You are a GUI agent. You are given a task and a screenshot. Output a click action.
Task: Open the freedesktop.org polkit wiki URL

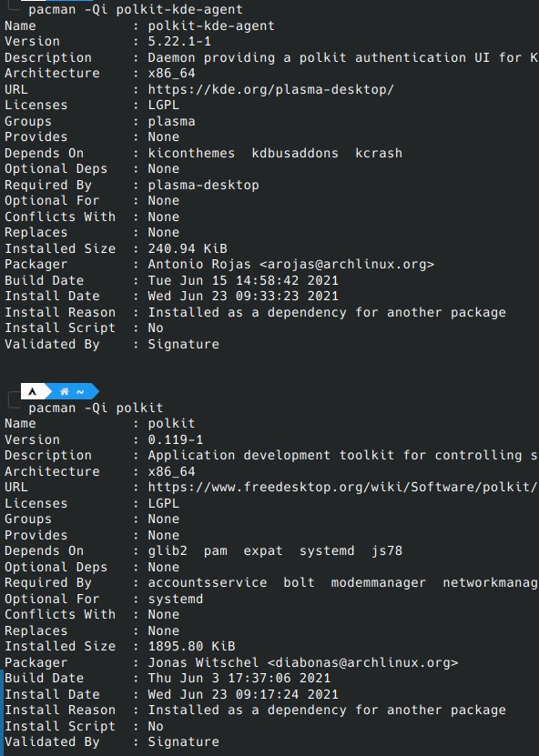pyautogui.click(x=342, y=487)
